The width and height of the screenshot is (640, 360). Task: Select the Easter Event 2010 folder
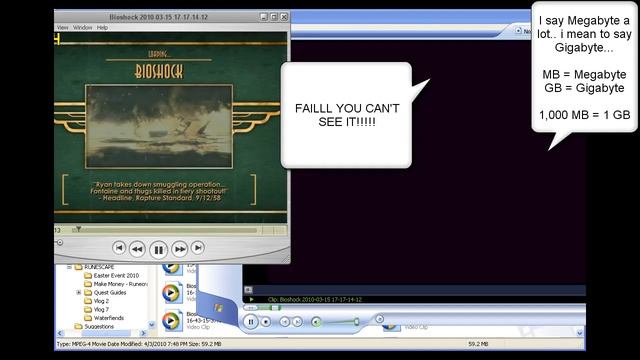(x=116, y=276)
